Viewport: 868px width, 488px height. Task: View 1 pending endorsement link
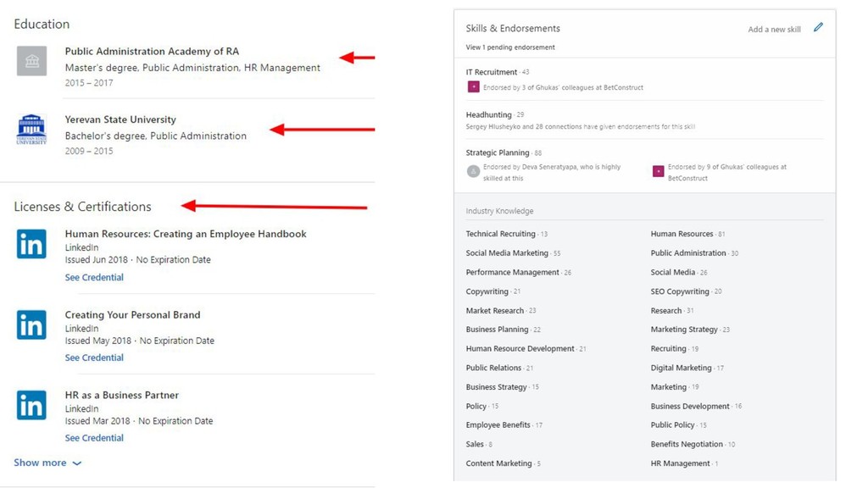coord(510,47)
